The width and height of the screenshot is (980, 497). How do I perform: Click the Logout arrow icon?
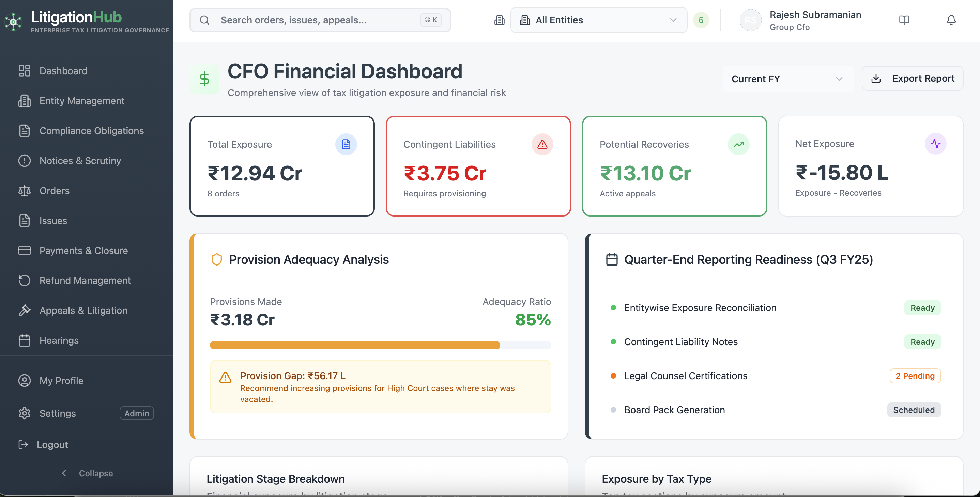(23, 445)
